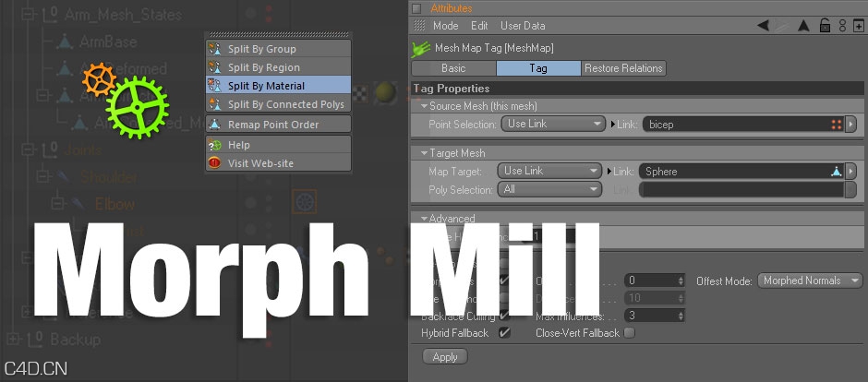Choose Split By Connected Polys from the menu
This screenshot has height=382, width=868.
279,104
